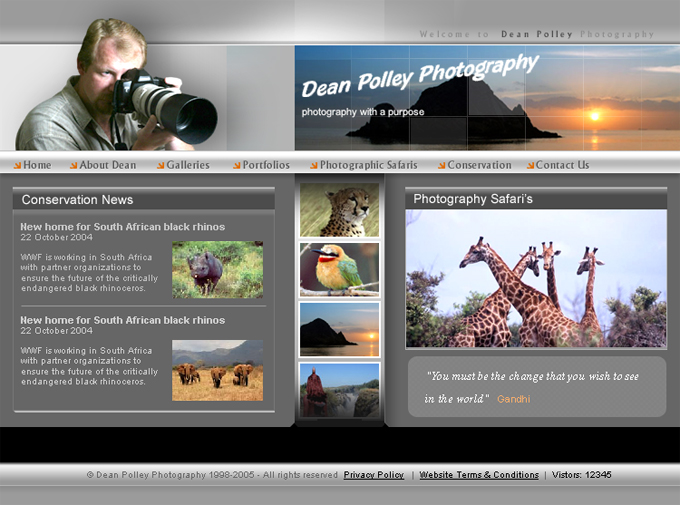
Task: Click 'photography with a purpose' tagline
Action: (x=363, y=112)
